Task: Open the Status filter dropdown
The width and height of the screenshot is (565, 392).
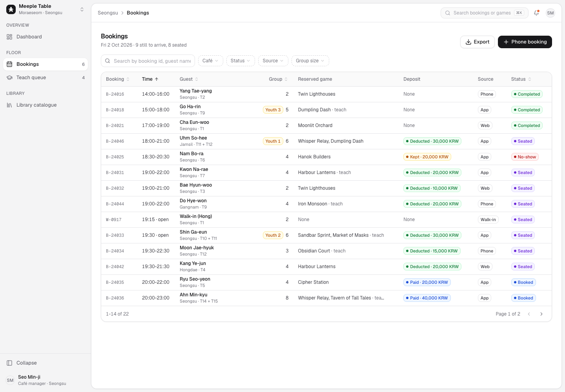Action: [x=241, y=61]
